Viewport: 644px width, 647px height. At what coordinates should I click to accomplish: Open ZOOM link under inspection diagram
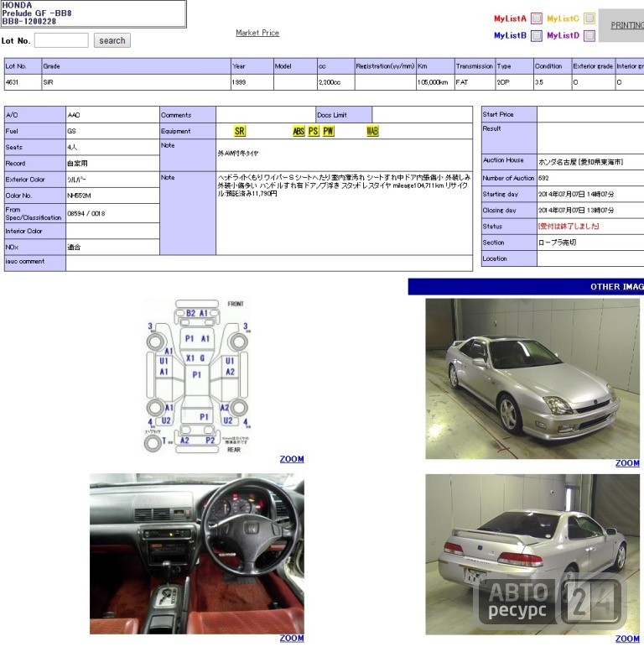pos(292,459)
